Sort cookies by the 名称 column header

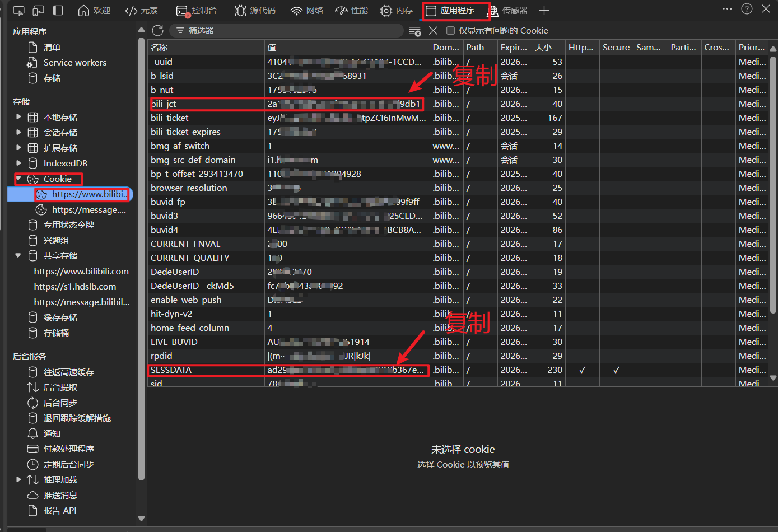206,48
